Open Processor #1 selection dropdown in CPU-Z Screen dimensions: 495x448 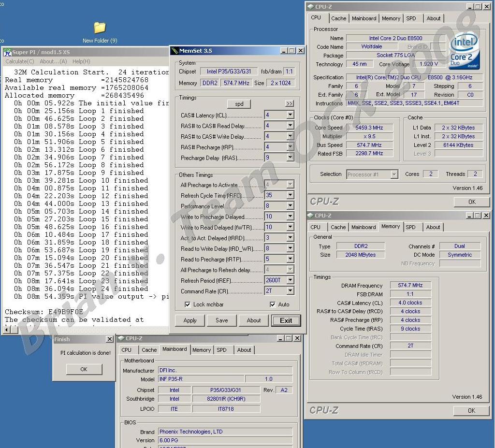tap(394, 174)
